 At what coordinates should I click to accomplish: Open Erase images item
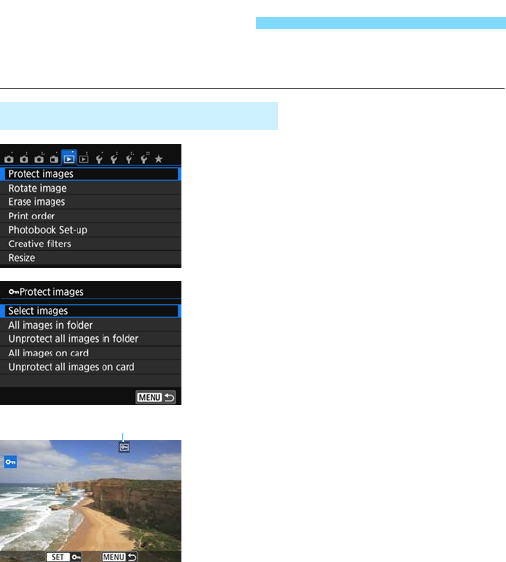[x=90, y=202]
